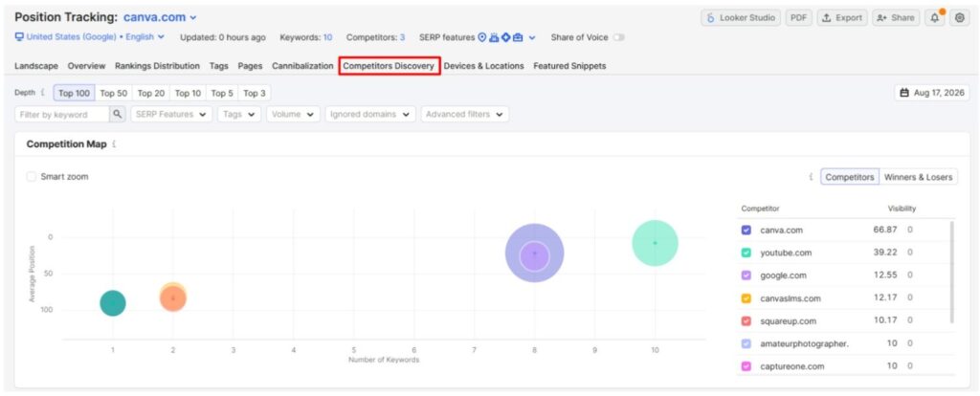Uncheck the canvaslms.com competitor checkbox
Viewport: 980px width, 396px height.
click(x=746, y=298)
